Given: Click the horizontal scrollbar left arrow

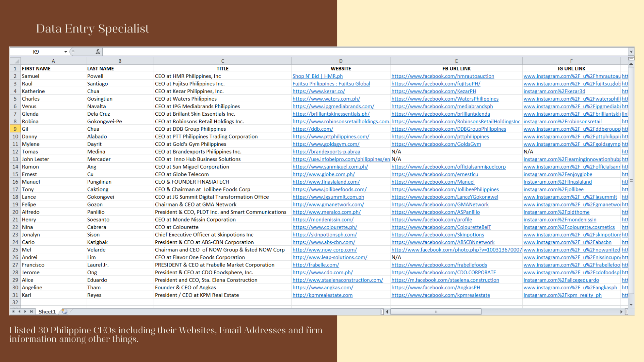Looking at the screenshot, I should (x=387, y=312).
